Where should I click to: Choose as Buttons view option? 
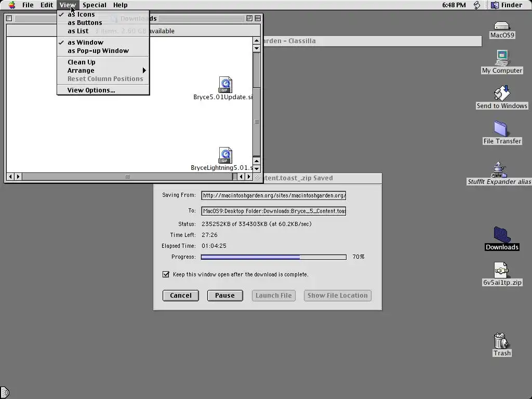point(103,23)
